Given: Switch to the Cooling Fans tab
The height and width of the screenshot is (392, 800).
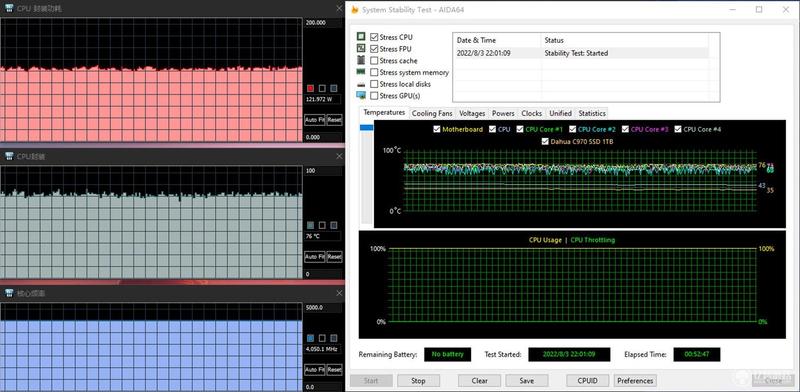Looking at the screenshot, I should point(432,113).
